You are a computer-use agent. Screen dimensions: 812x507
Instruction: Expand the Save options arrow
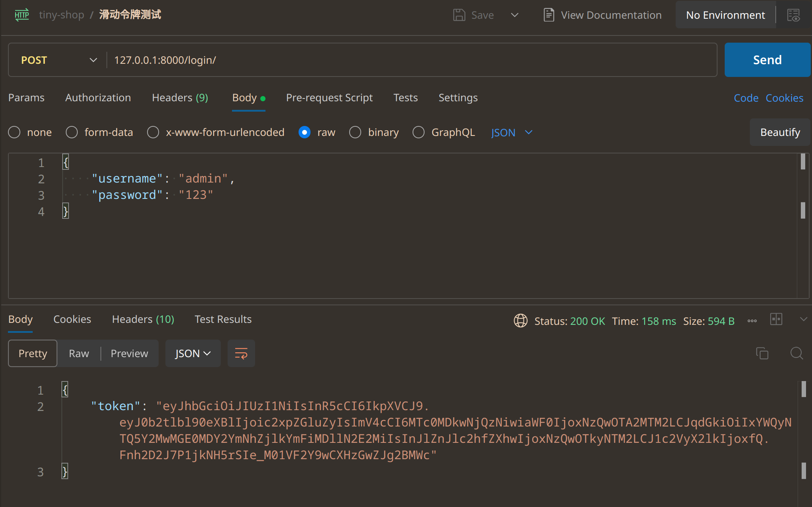tap(515, 15)
